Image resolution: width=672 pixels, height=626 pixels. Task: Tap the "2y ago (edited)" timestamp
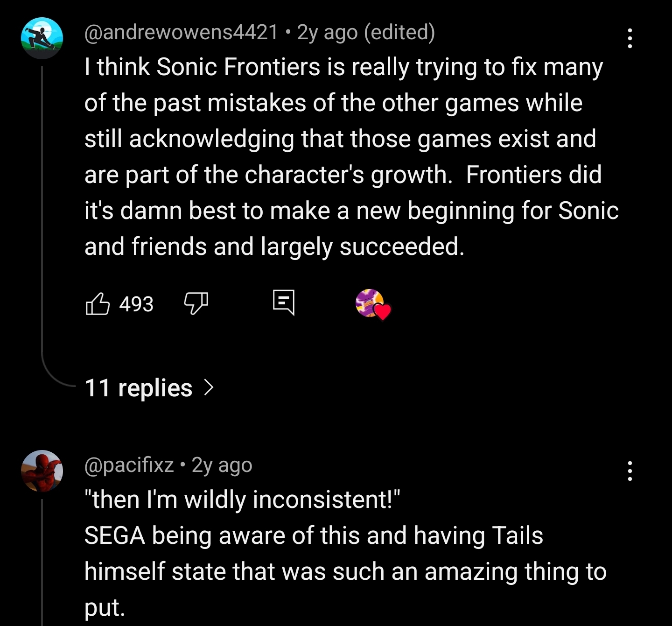[x=366, y=32]
